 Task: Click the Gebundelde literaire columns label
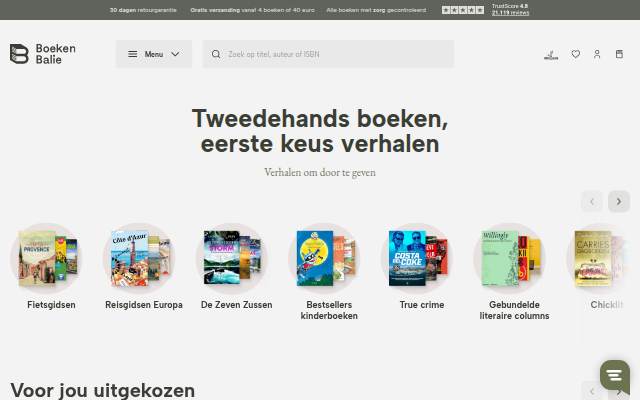click(x=514, y=310)
